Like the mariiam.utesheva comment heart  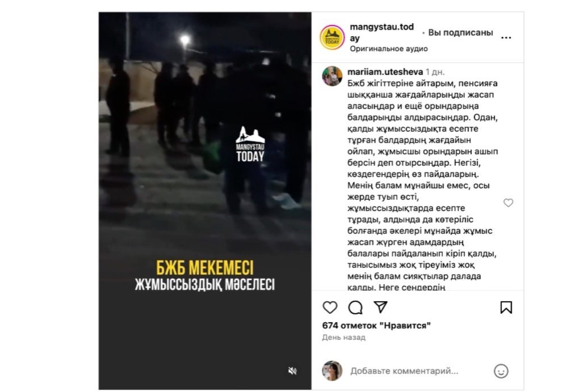(508, 203)
